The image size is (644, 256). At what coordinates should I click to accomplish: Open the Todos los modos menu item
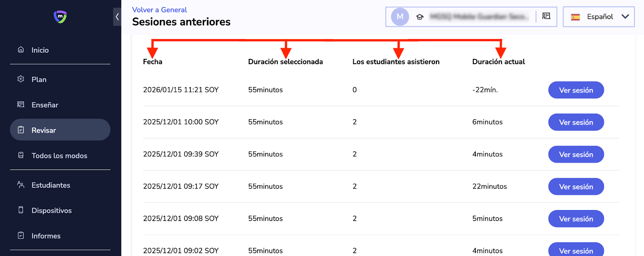coord(59,156)
